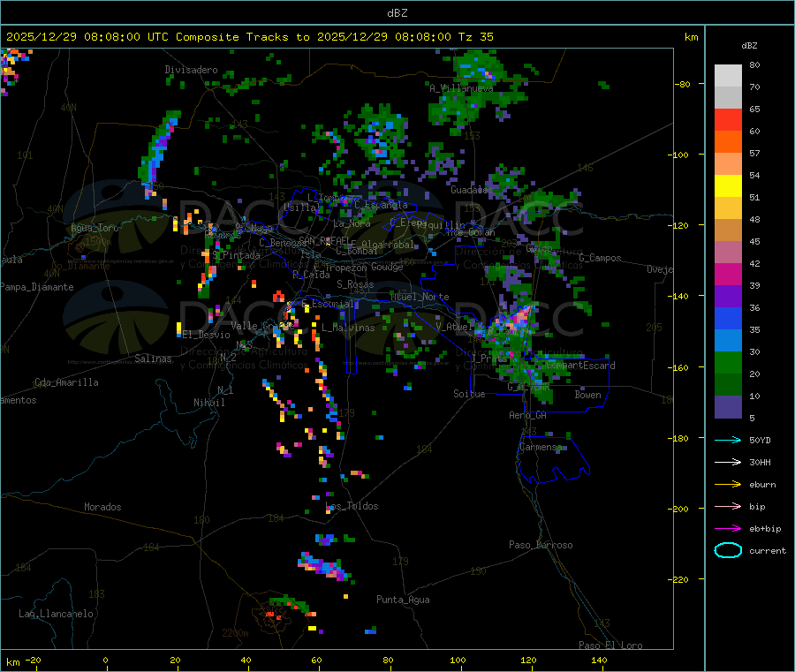Click the Pampa_Diamante place label

[37, 287]
